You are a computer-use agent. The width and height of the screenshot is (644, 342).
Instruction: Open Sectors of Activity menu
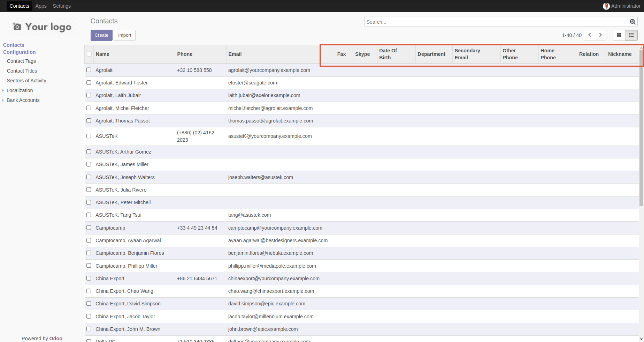[x=26, y=81]
